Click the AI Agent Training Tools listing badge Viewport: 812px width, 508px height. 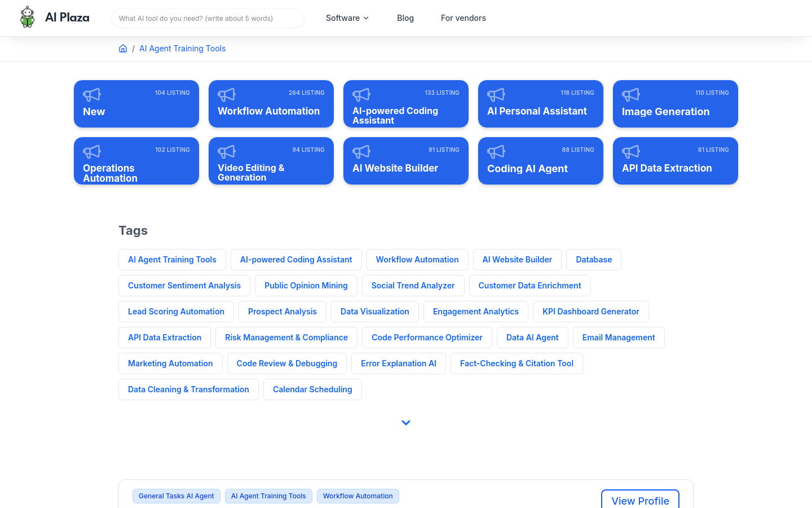pyautogui.click(x=268, y=496)
